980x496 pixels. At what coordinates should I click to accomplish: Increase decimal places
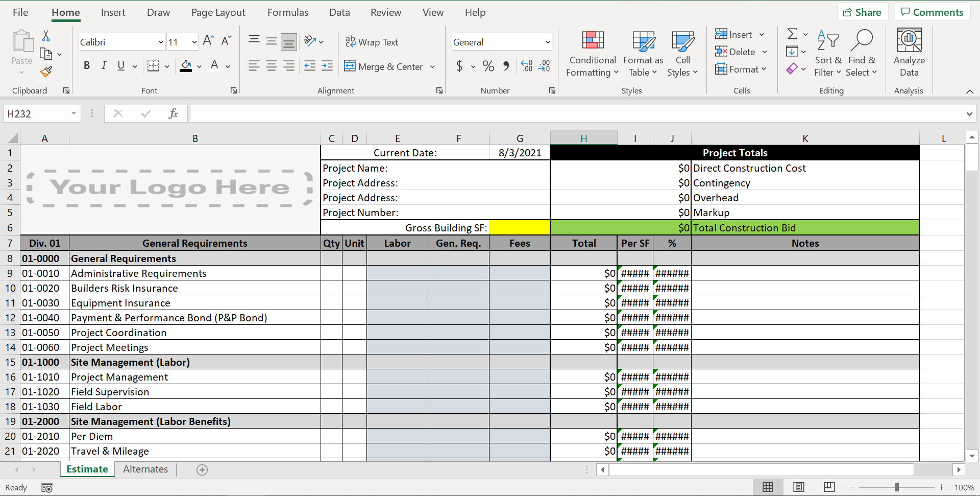click(526, 66)
